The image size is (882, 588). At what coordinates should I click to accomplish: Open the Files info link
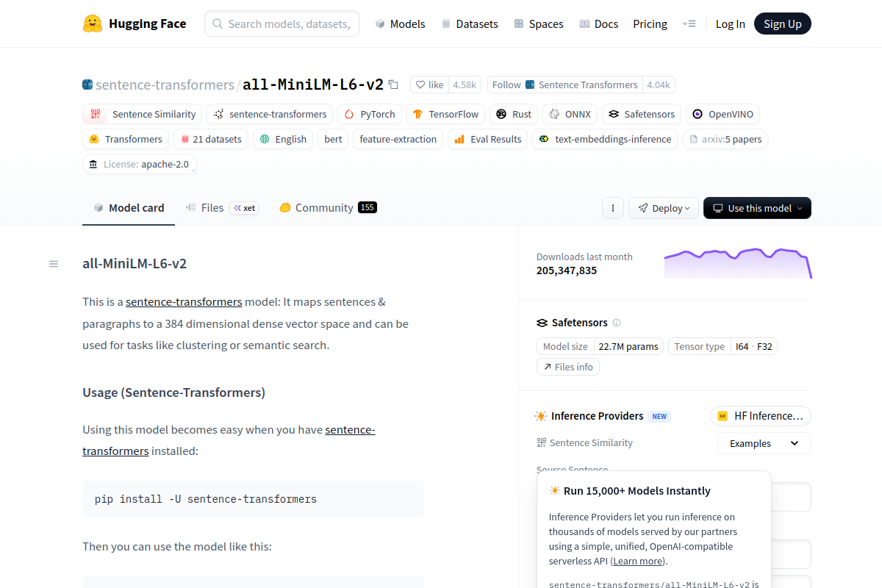[568, 367]
